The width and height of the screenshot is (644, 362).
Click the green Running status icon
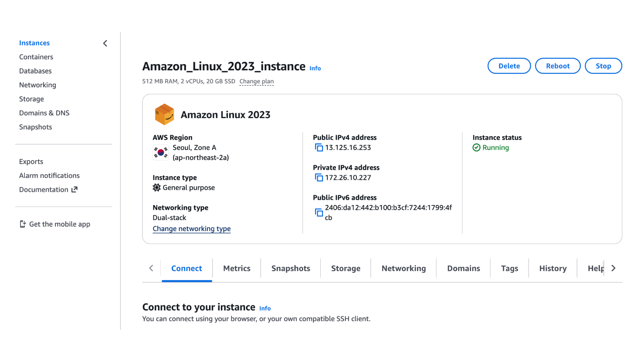pyautogui.click(x=477, y=148)
